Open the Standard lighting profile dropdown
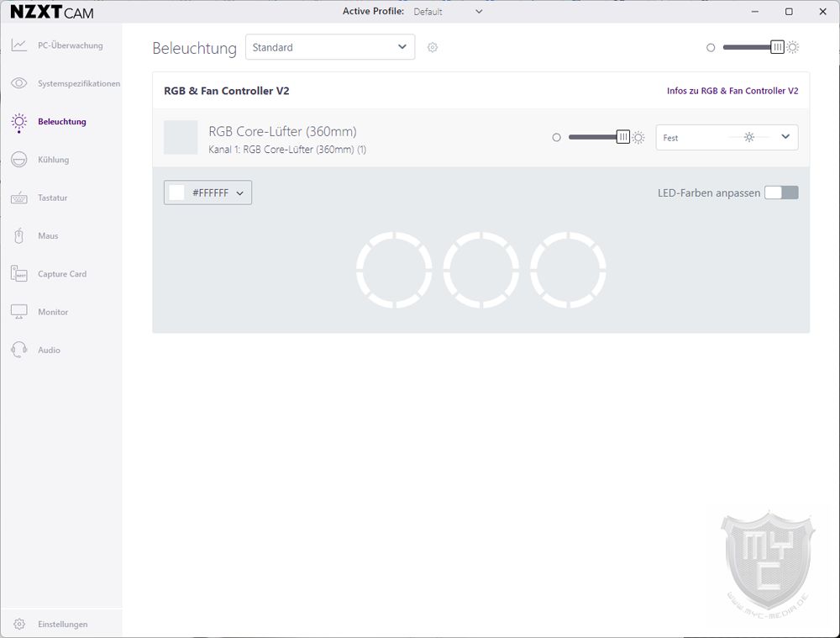Screen dimensions: 840x638 pyautogui.click(x=330, y=47)
